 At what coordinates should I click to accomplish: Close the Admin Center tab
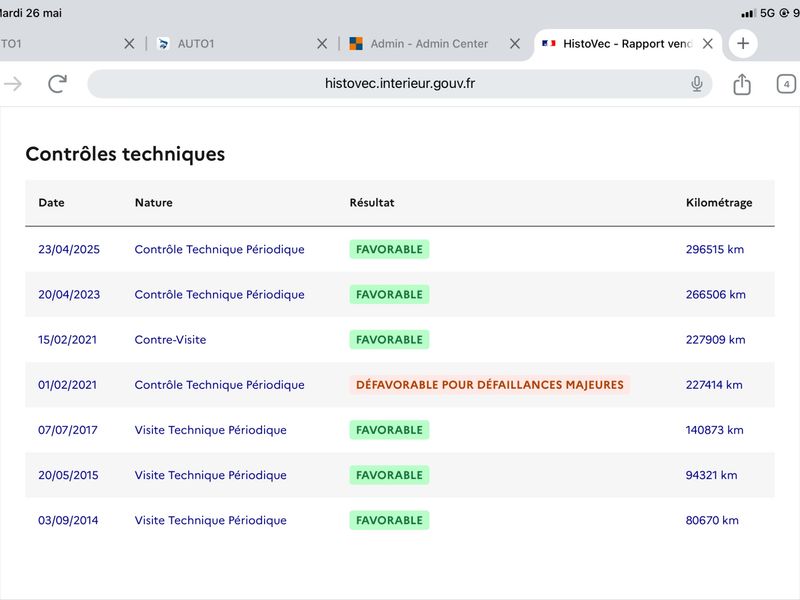pyautogui.click(x=515, y=43)
